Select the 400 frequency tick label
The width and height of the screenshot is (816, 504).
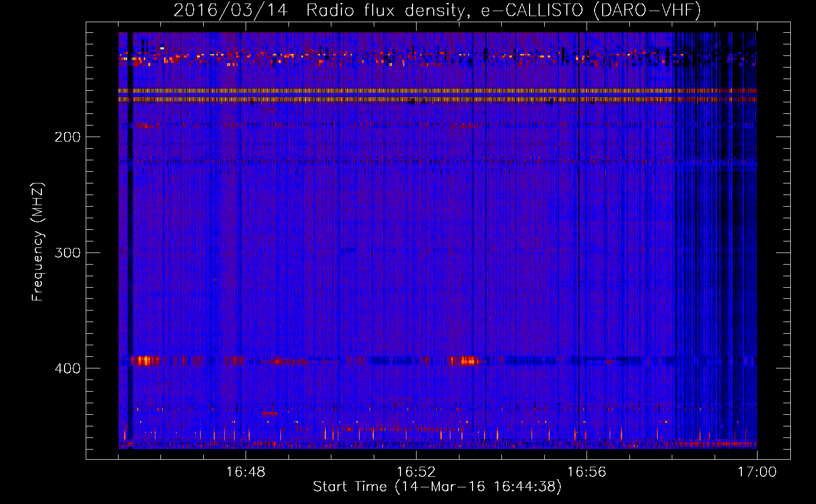(x=68, y=368)
